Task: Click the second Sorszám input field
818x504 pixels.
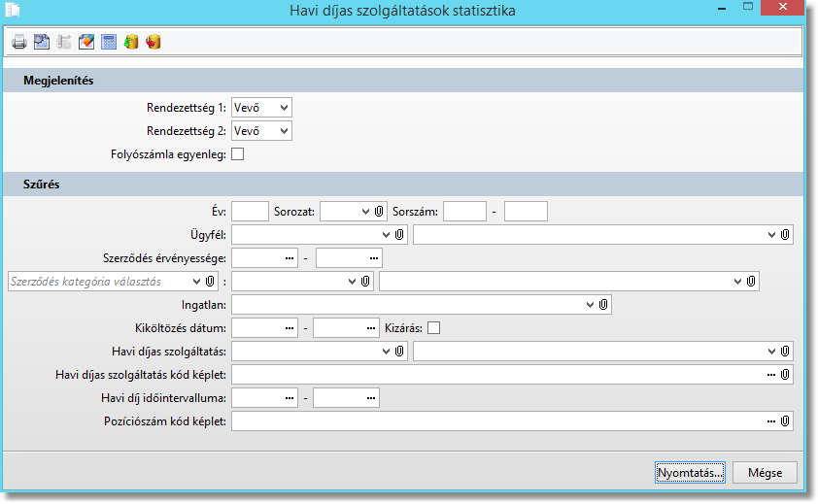Action: click(x=526, y=212)
